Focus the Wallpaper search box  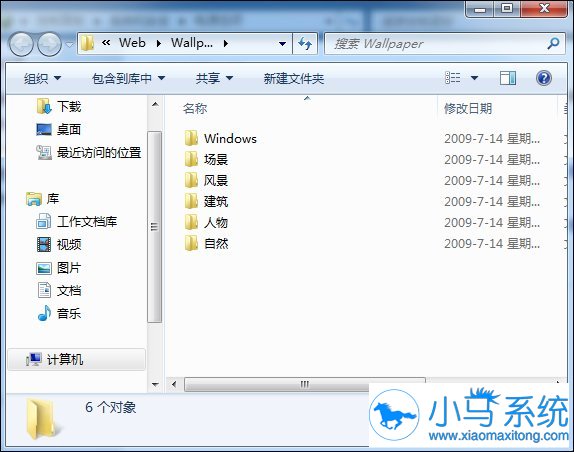[x=445, y=44]
